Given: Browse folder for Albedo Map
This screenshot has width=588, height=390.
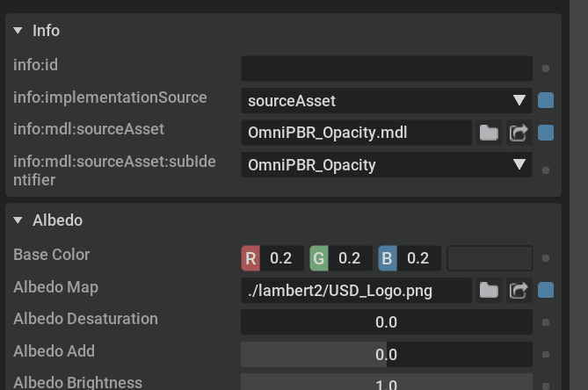Looking at the screenshot, I should click(489, 291).
